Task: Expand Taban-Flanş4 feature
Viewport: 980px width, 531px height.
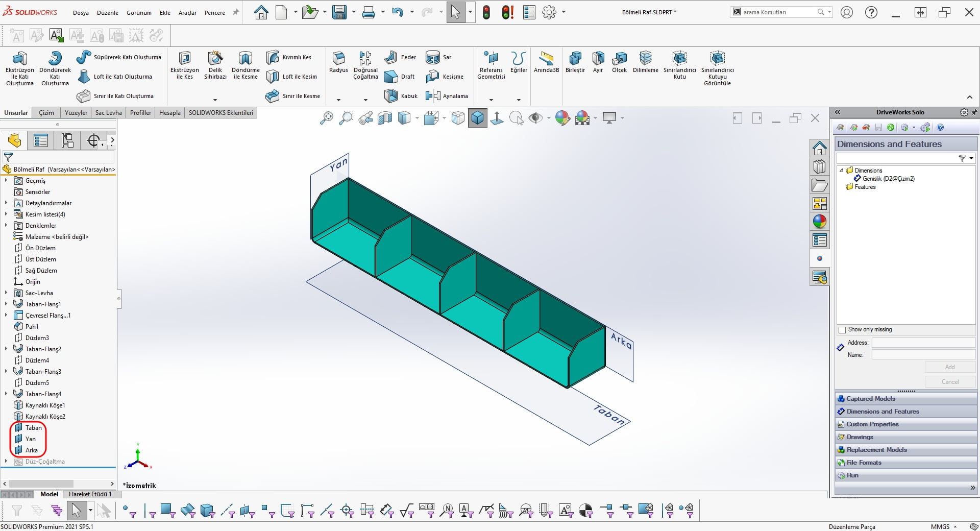Action: 6,394
